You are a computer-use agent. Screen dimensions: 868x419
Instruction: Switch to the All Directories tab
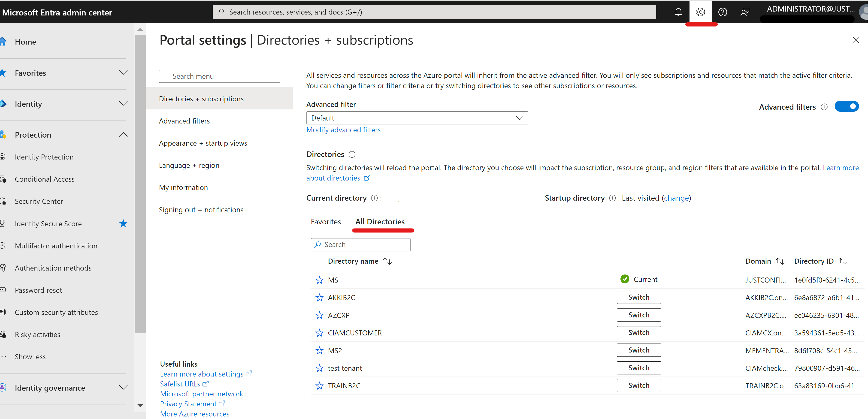pos(380,222)
